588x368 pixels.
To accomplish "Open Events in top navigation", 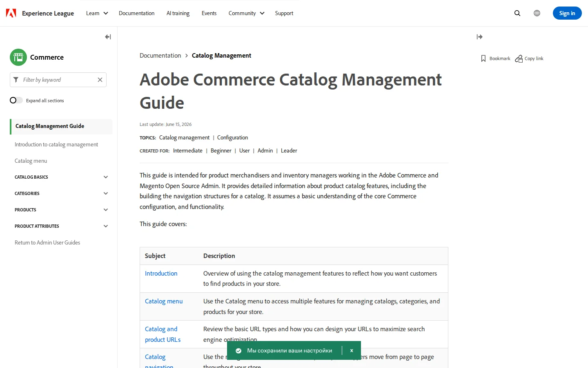I will click(209, 13).
